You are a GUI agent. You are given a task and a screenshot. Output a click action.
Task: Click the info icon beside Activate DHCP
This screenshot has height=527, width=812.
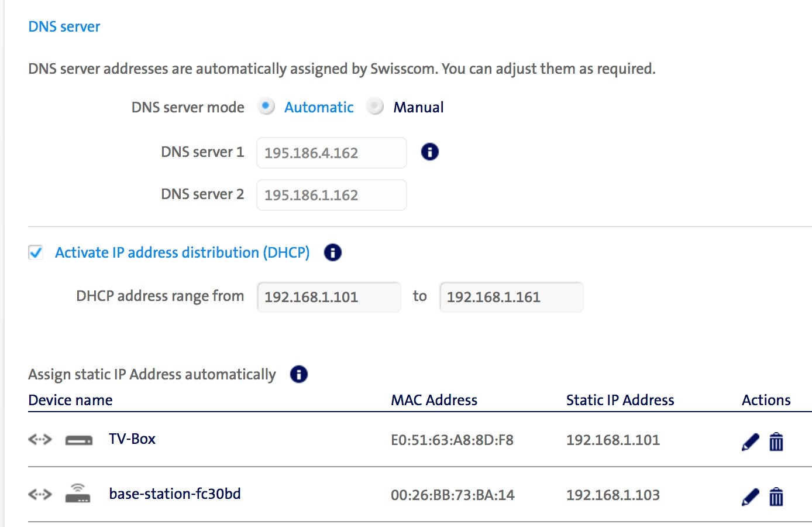[332, 252]
